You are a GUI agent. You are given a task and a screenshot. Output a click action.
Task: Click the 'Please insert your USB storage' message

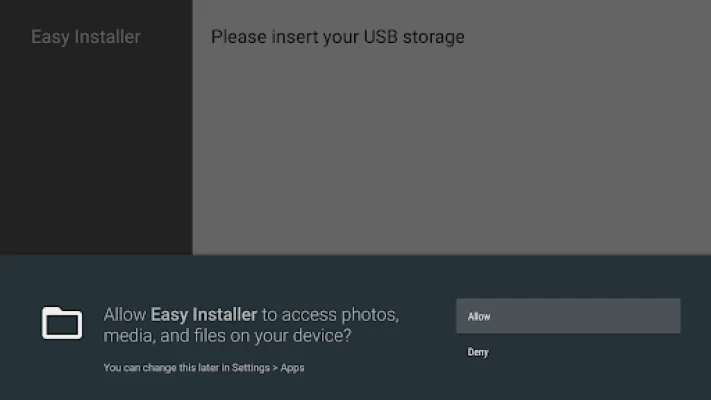click(x=338, y=37)
